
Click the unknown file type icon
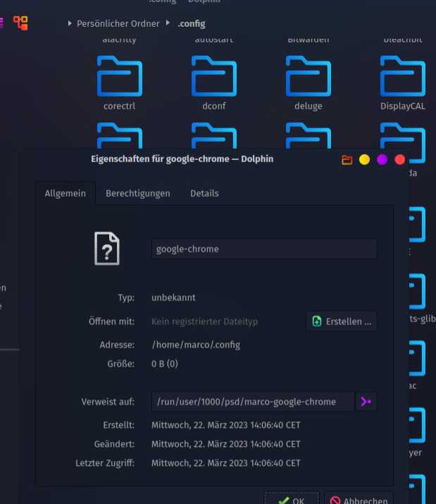click(x=106, y=248)
